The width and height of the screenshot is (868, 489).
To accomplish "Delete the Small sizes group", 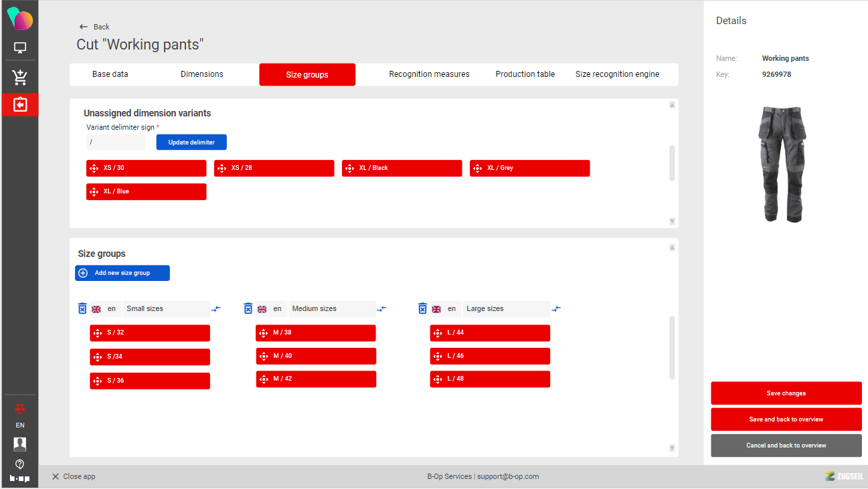I will coord(82,308).
